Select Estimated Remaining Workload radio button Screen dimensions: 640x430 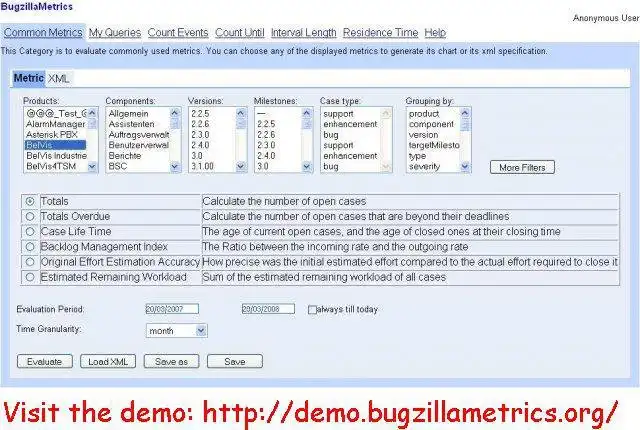[30, 277]
